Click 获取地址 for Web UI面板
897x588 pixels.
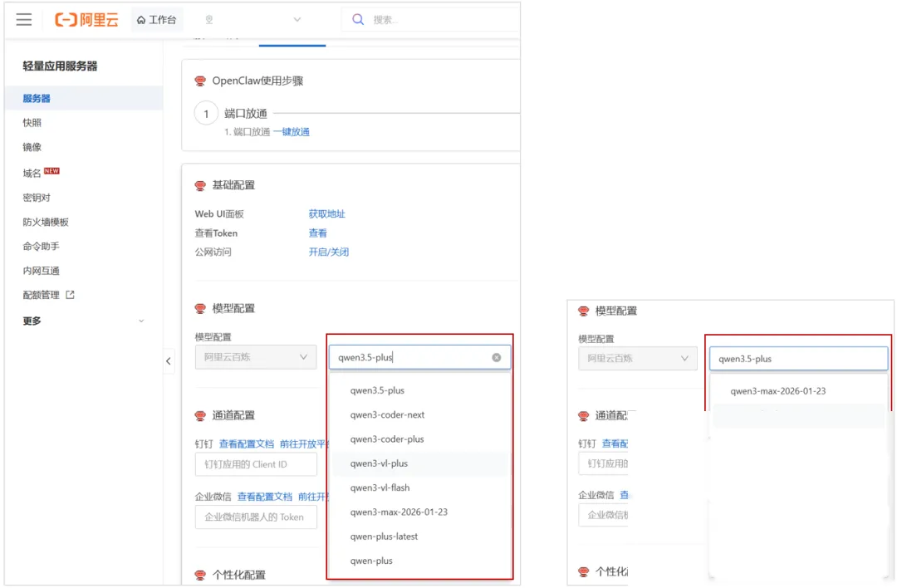point(327,214)
